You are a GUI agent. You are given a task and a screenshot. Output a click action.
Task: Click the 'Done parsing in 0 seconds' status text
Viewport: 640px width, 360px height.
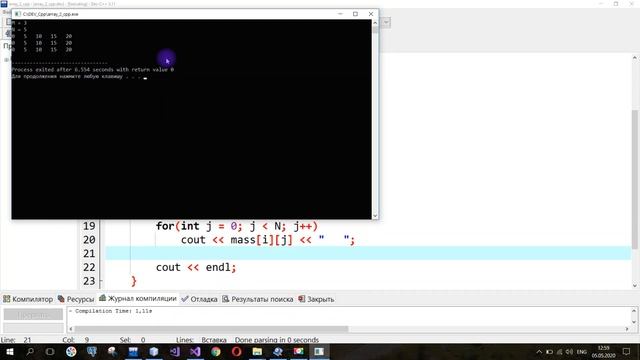(x=277, y=340)
